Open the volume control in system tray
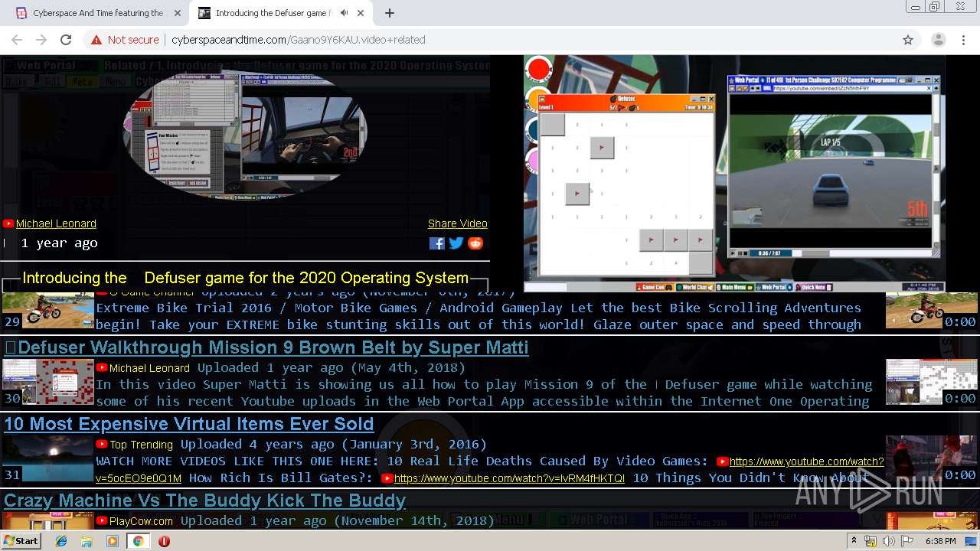 tap(888, 541)
